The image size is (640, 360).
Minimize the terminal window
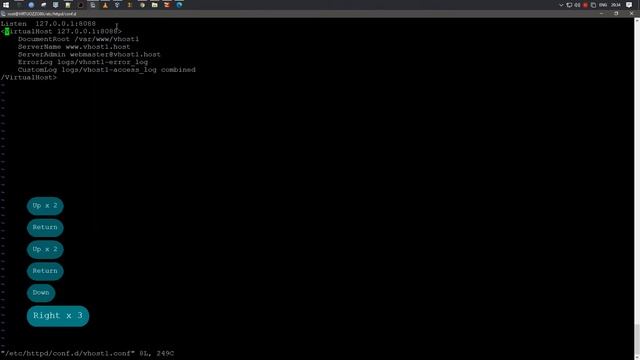click(x=601, y=13)
